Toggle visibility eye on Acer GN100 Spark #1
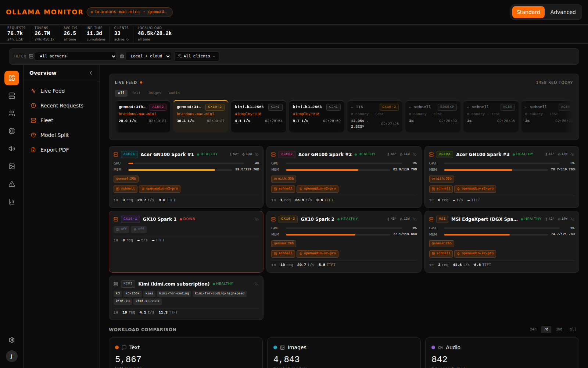The height and width of the screenshot is (368, 588). click(x=257, y=154)
